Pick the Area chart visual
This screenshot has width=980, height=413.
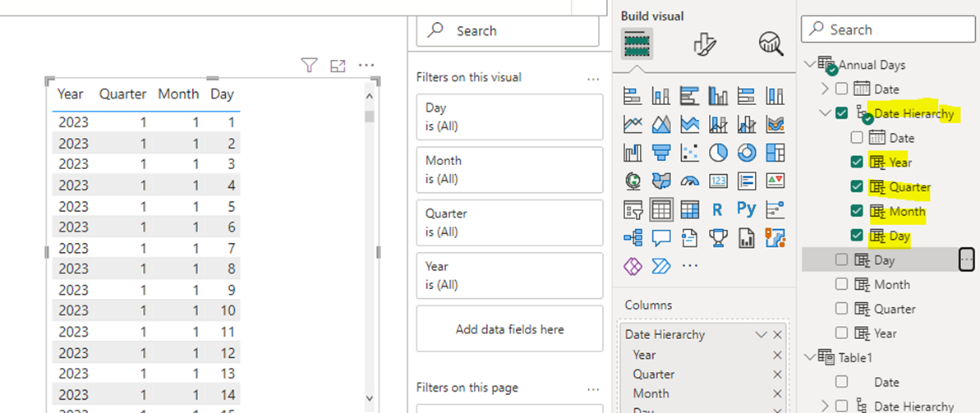[x=660, y=124]
